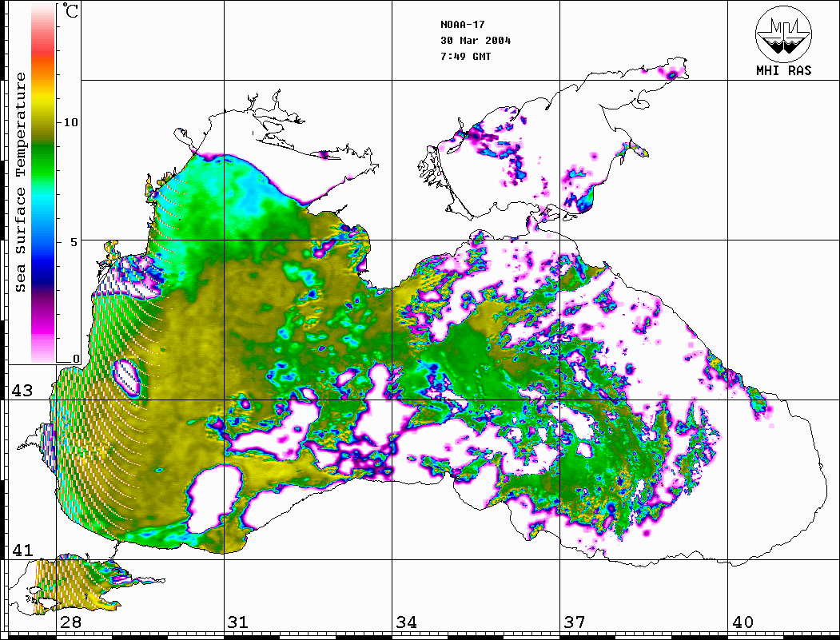
Task: Click the latitude label 41
Action: pyautogui.click(x=22, y=551)
